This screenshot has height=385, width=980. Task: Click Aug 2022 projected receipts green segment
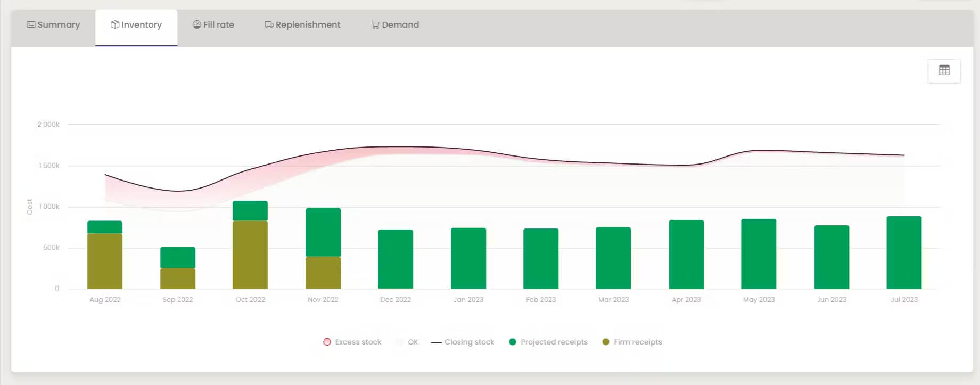pos(105,227)
